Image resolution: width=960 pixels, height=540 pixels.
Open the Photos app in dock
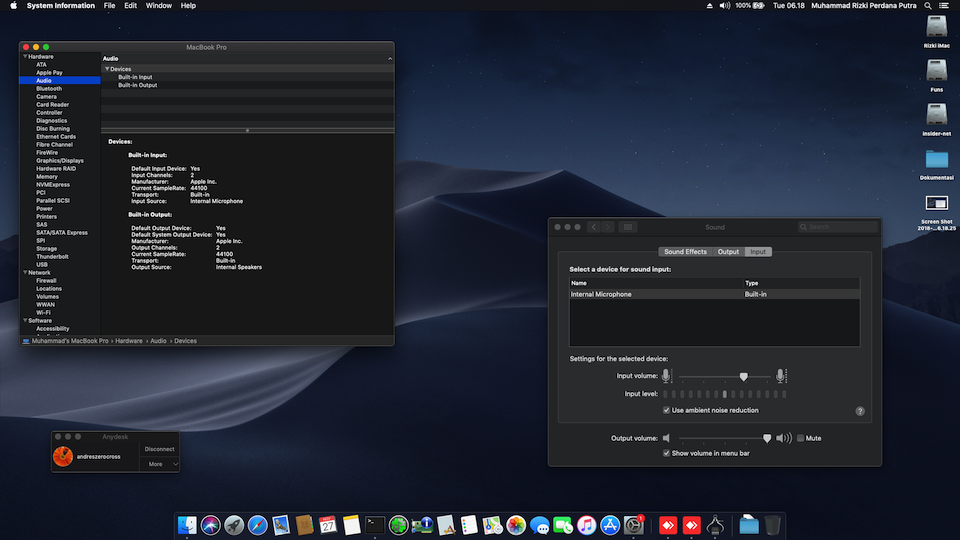click(x=516, y=524)
